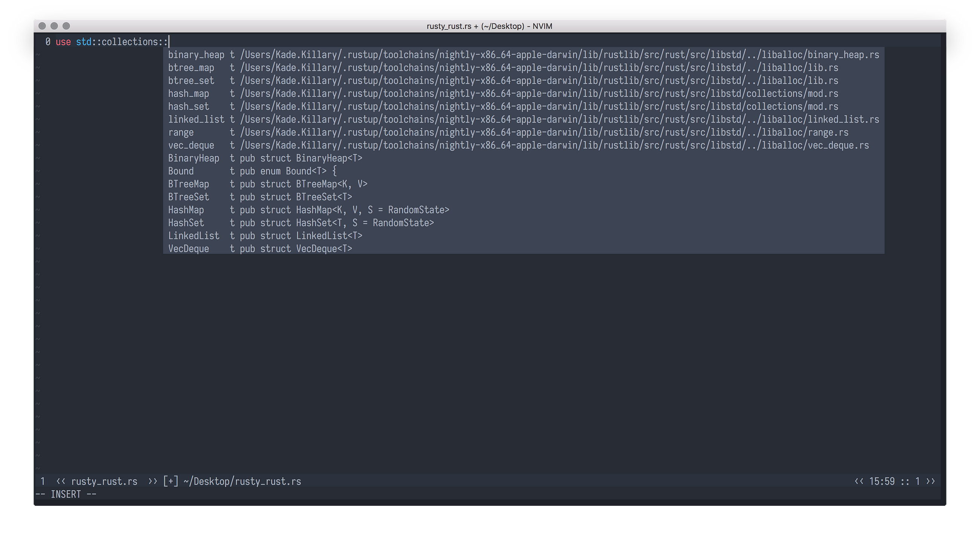Click the red close window button
Image resolution: width=980 pixels, height=554 pixels.
click(x=42, y=26)
